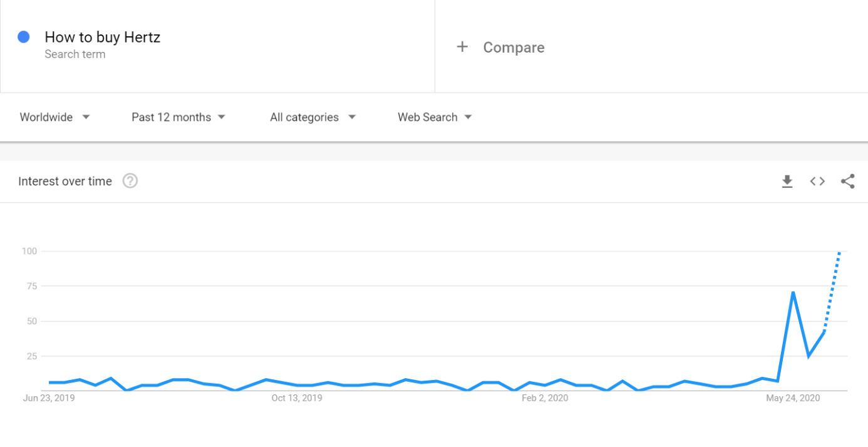
Task: Open the embed code icon
Action: click(x=817, y=182)
